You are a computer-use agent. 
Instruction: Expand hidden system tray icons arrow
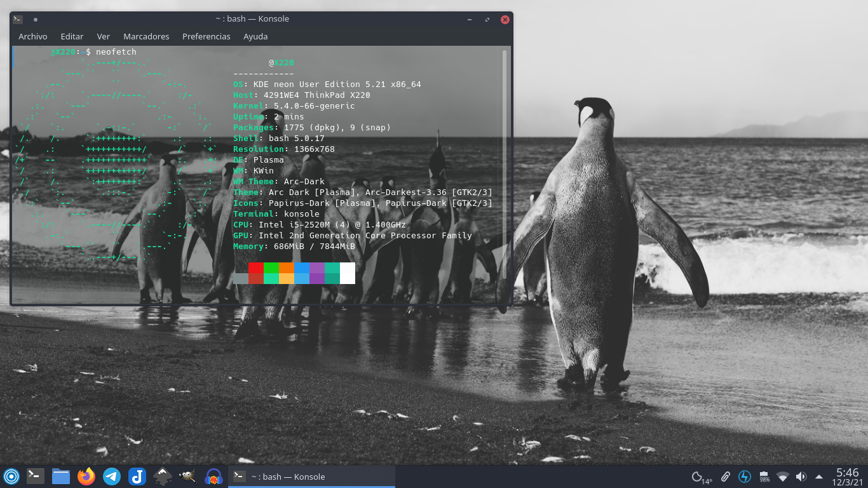coord(819,477)
